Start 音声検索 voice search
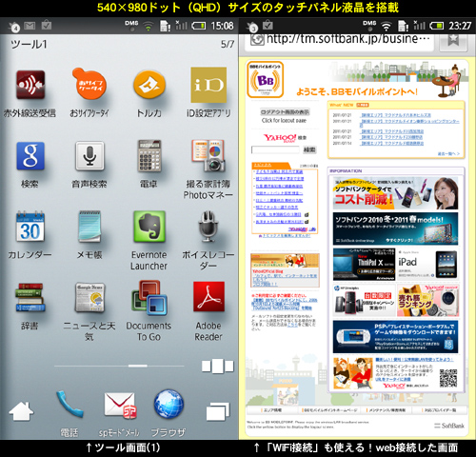The width and height of the screenshot is (476, 457). click(89, 156)
